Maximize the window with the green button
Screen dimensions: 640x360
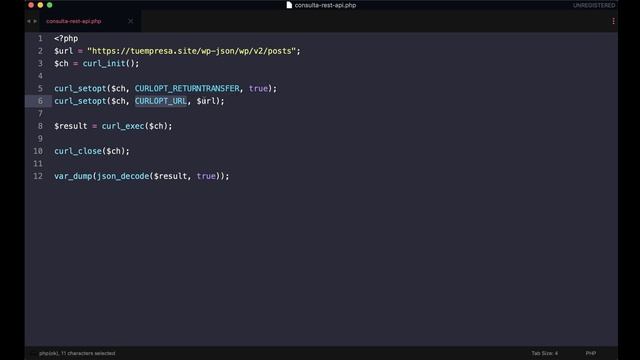pos(49,5)
